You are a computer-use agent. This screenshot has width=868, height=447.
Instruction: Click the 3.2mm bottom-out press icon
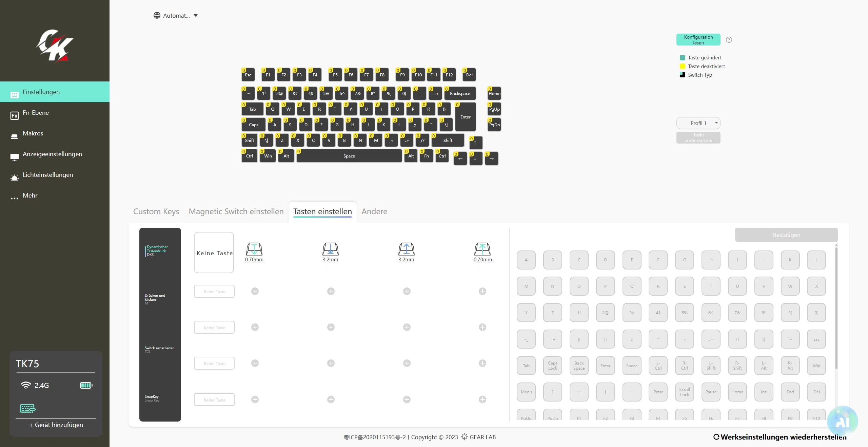[x=330, y=249]
